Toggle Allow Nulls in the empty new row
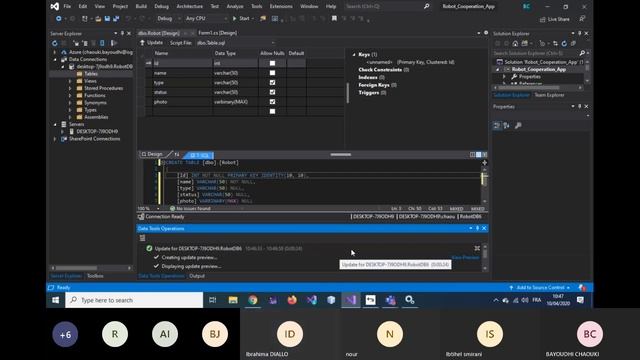 click(272, 111)
